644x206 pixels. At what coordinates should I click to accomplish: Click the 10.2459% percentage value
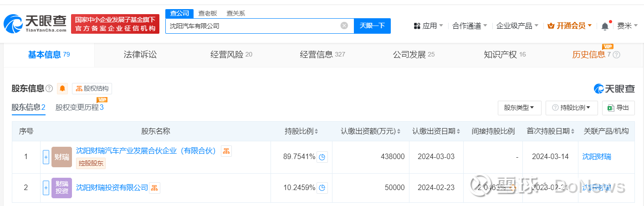299,187
